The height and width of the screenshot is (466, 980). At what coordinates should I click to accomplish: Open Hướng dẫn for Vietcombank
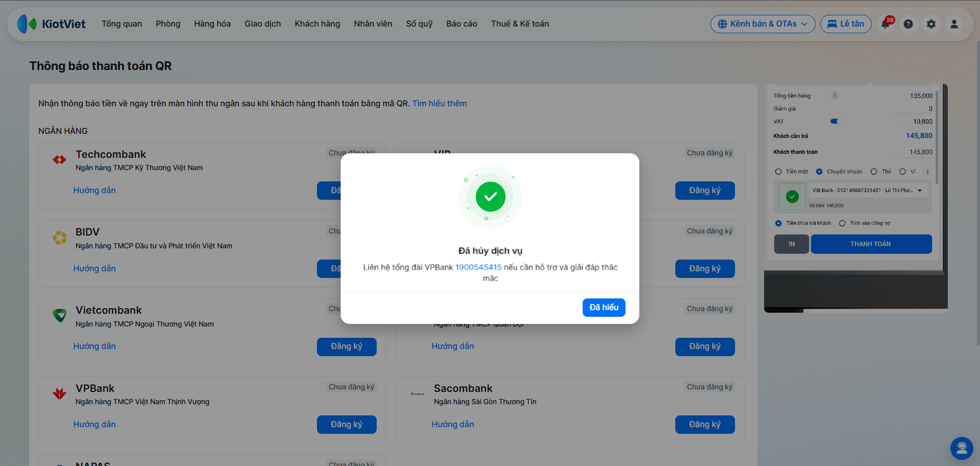94,346
